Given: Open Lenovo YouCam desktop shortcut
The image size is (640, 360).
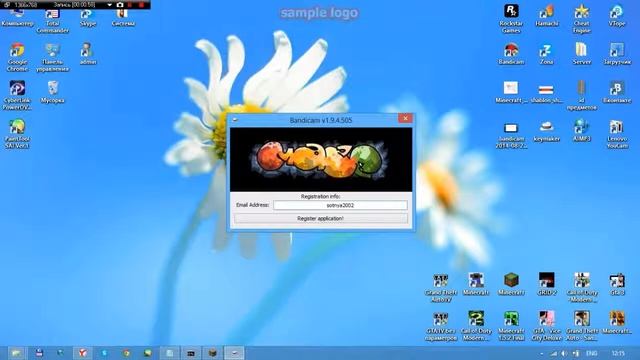Looking at the screenshot, I should pyautogui.click(x=617, y=134).
